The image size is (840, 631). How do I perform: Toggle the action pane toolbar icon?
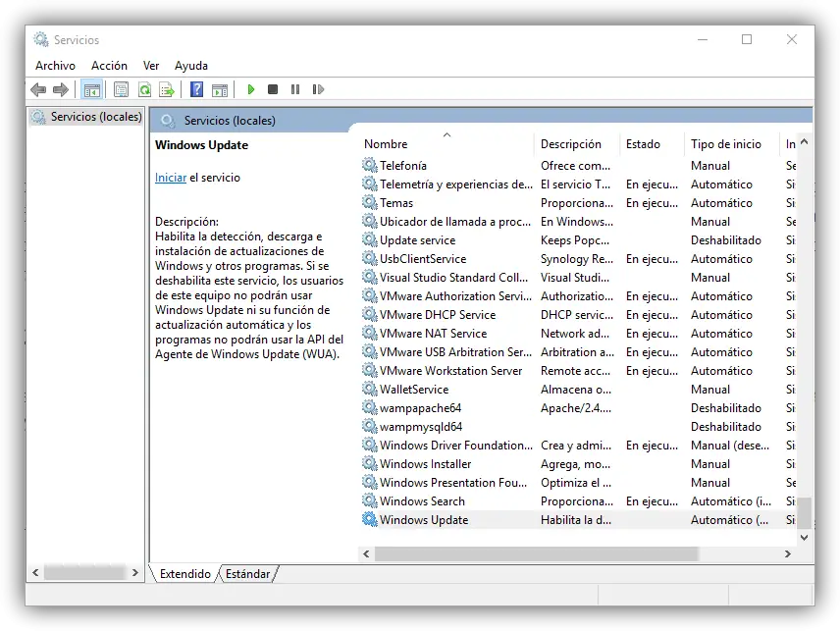pos(220,89)
